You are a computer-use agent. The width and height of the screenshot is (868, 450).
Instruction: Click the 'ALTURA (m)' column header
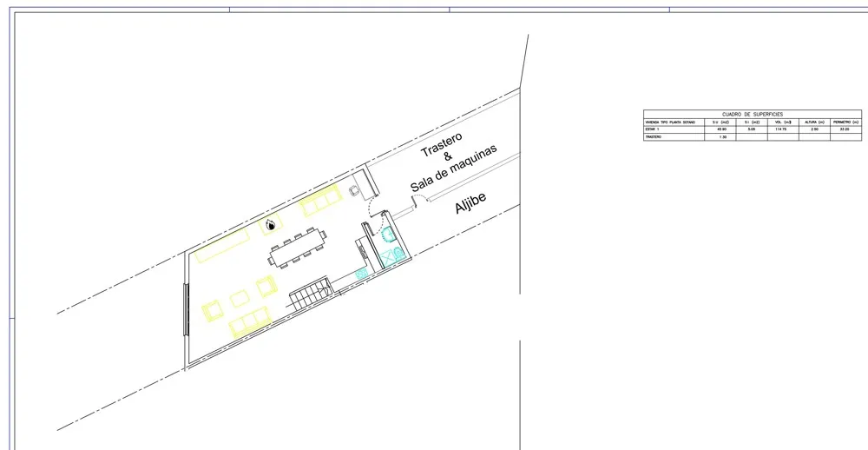point(814,122)
